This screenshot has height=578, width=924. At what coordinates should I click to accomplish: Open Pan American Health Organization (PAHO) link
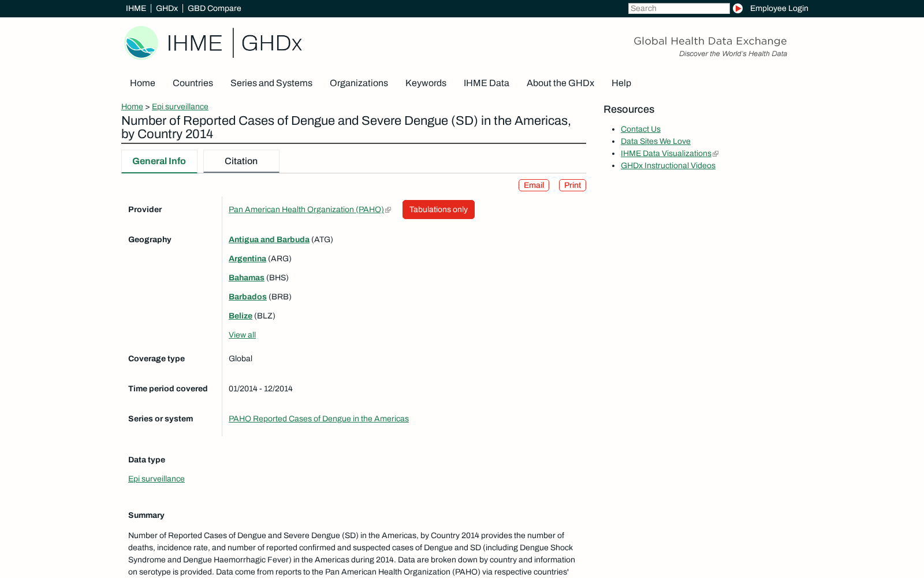[x=306, y=209]
